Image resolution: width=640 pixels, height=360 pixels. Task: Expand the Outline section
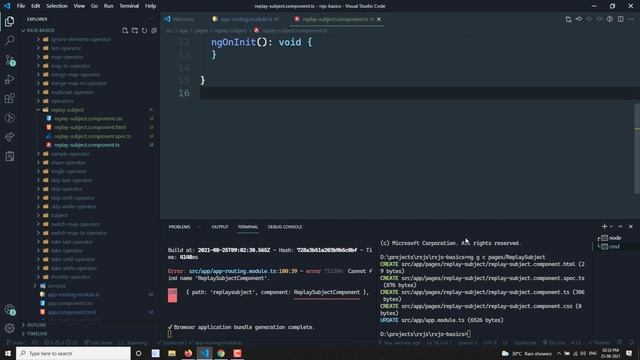coord(36,325)
